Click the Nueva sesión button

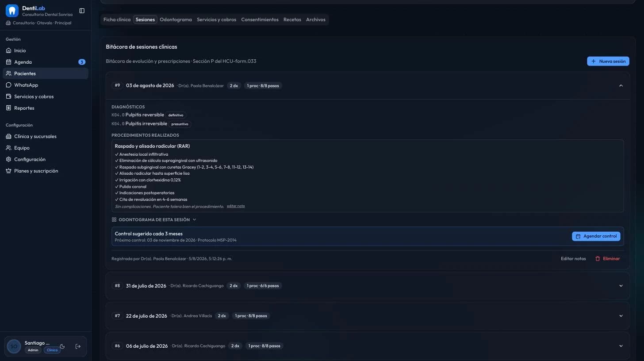pos(608,61)
